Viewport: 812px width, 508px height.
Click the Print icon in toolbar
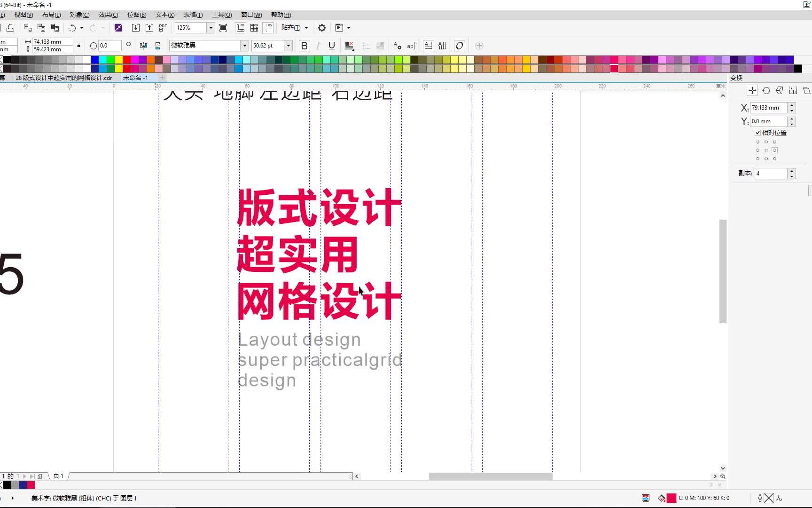click(10, 28)
